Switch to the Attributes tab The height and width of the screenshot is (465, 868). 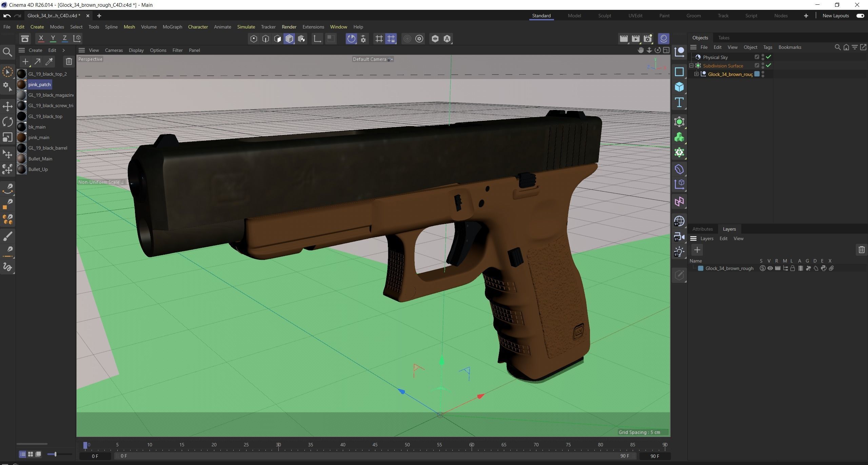point(703,229)
